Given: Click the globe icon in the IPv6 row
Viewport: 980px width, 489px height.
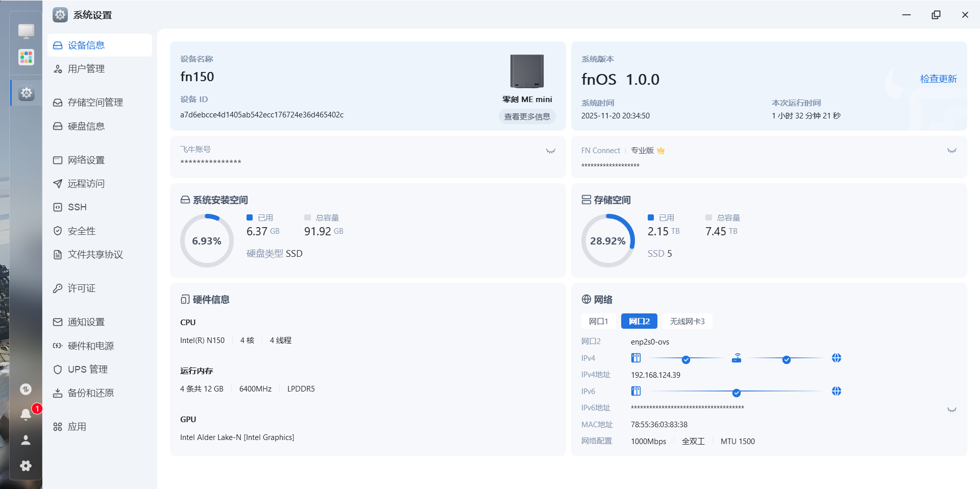Looking at the screenshot, I should pos(836,392).
